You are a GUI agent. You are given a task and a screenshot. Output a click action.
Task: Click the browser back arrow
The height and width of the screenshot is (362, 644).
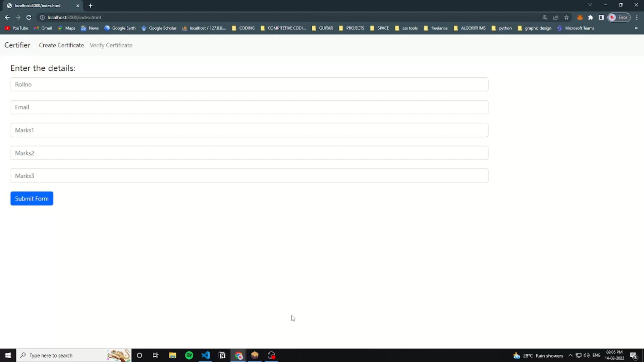pos(7,17)
